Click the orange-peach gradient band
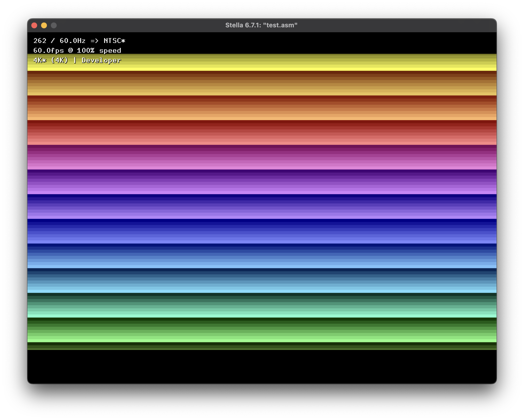The image size is (524, 420). point(262,108)
